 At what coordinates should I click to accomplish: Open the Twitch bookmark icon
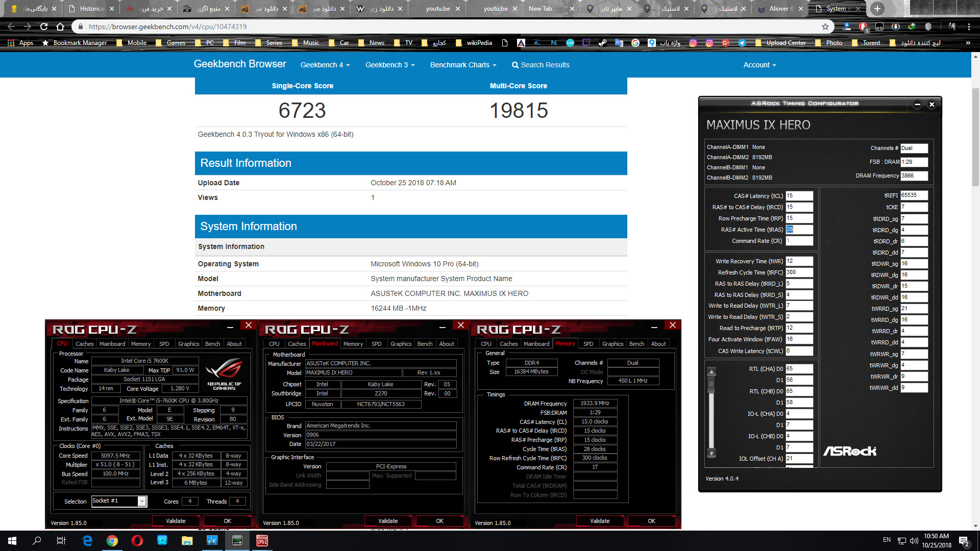586,43
